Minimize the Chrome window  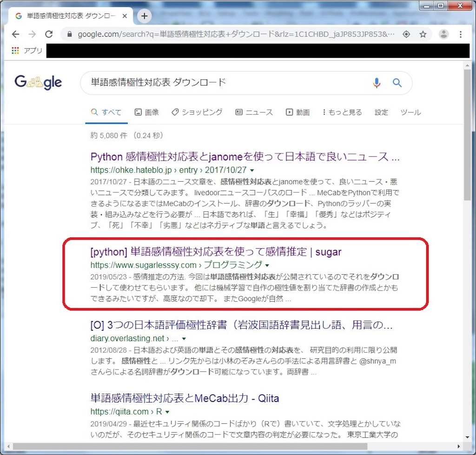tap(427, 6)
